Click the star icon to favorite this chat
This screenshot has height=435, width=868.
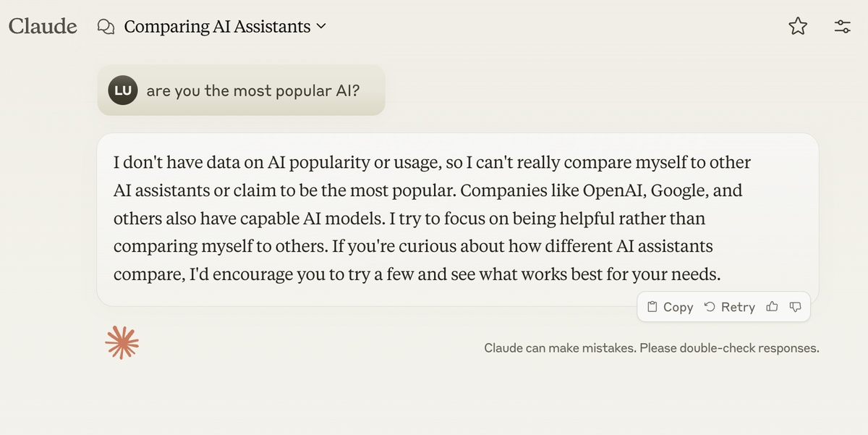(x=798, y=26)
